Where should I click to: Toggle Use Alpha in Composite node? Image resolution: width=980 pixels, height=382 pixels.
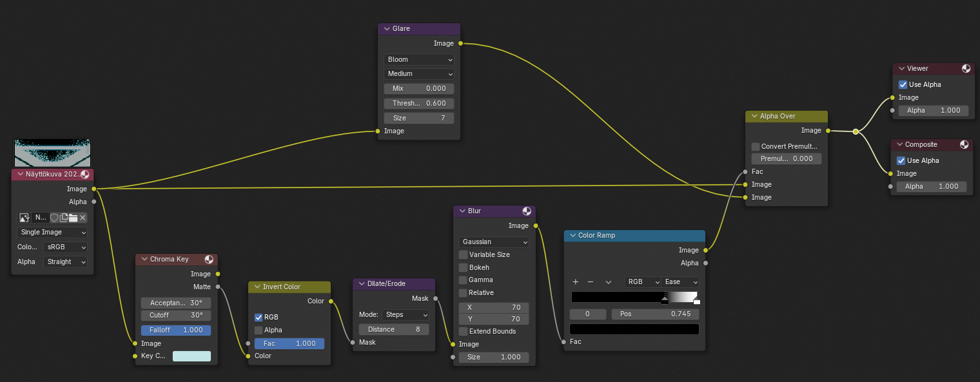pos(901,160)
